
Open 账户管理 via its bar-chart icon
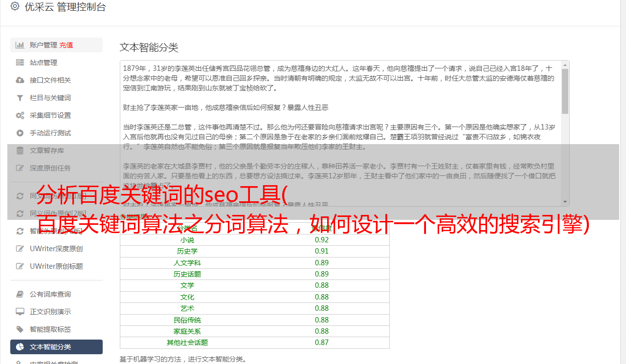[x=20, y=45]
